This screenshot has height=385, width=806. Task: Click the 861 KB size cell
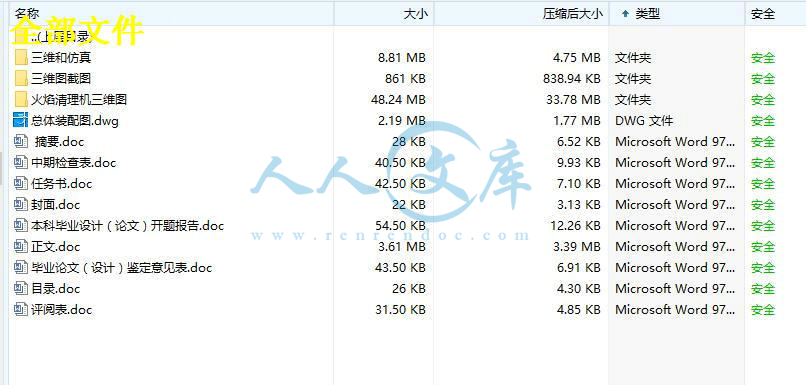[406, 79]
